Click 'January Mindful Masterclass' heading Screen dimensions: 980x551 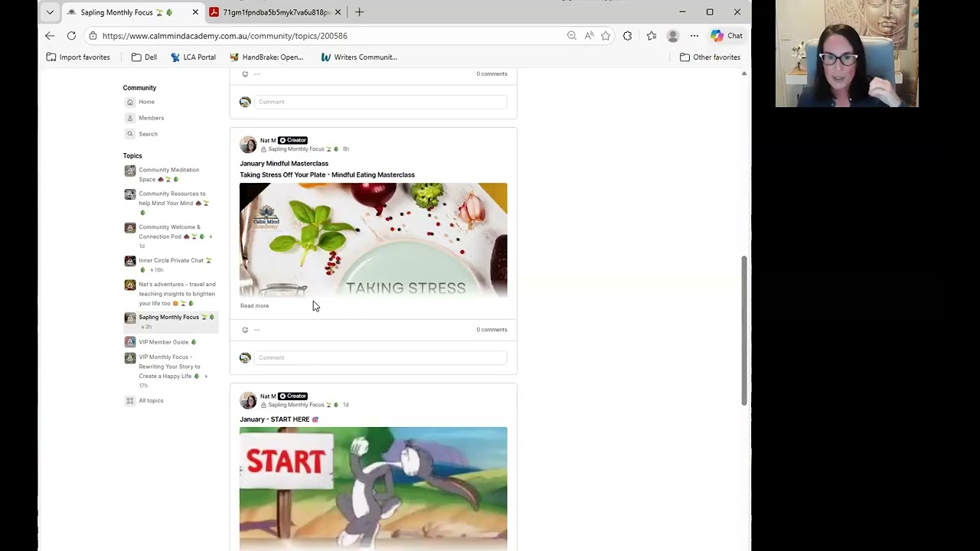click(284, 164)
